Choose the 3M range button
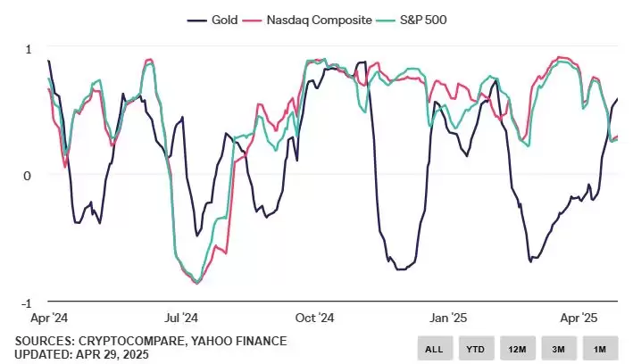Screen dimensions: 633x364 pyautogui.click(x=558, y=348)
